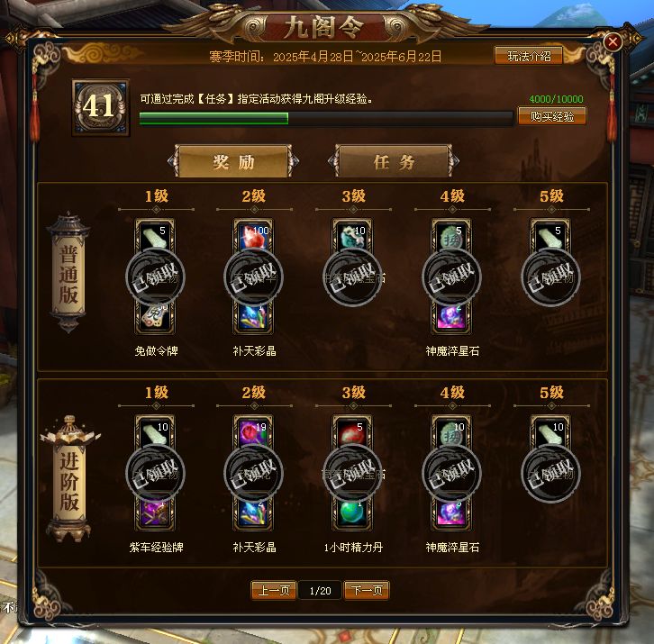The width and height of the screenshot is (654, 644).
Task: Click the 免做令牌 item icon in the 普通版 row
Action: click(x=155, y=316)
